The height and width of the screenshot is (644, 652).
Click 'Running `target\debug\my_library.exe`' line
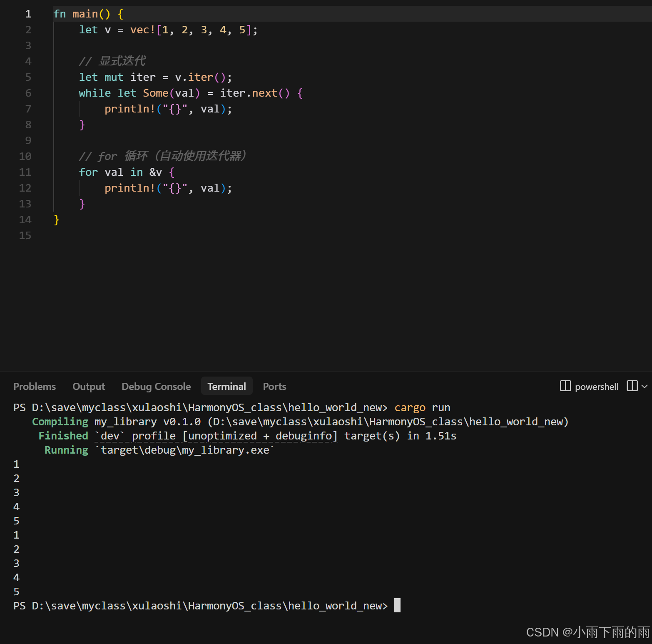(159, 450)
